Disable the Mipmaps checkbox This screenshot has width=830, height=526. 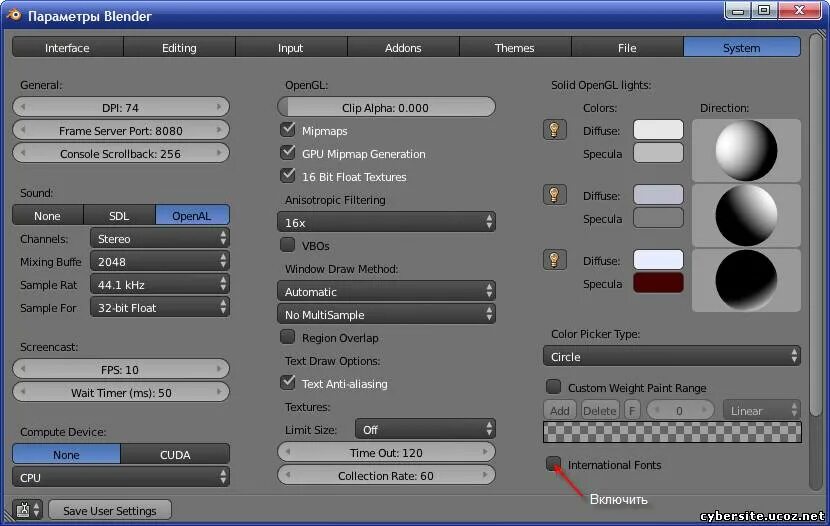pos(287,130)
